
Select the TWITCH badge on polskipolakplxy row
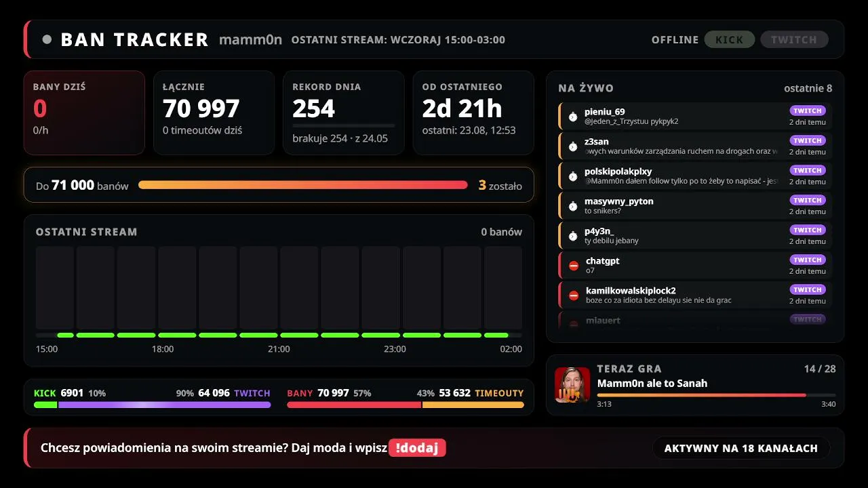(x=807, y=170)
